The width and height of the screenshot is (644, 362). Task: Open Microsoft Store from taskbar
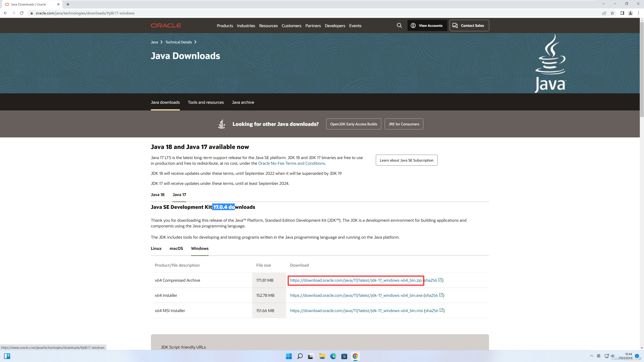coord(344,356)
